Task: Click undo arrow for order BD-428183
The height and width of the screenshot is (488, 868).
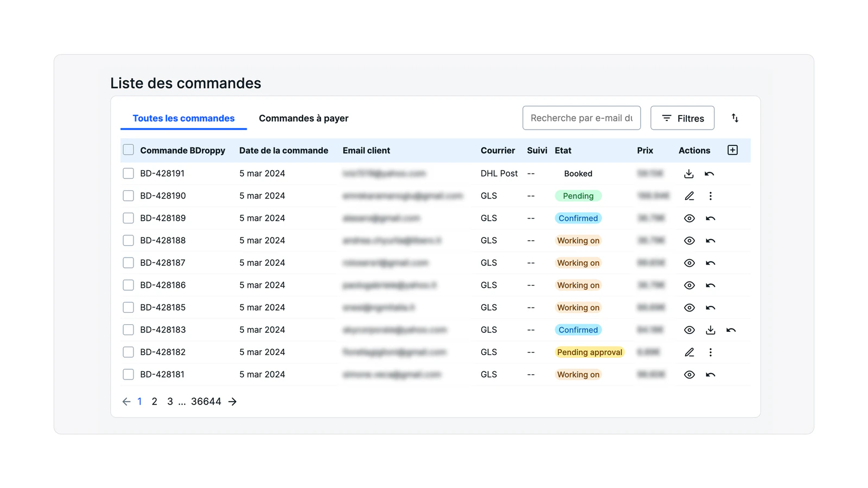Action: tap(731, 330)
